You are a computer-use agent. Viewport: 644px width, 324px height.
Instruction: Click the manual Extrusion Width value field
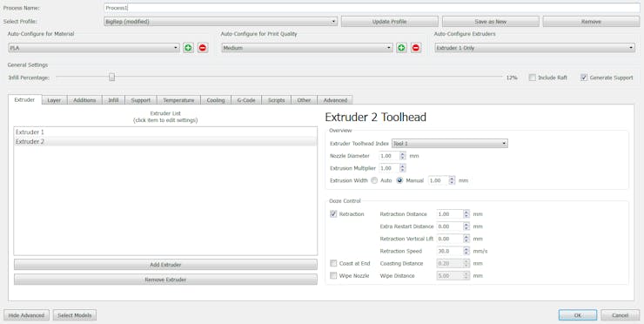tap(439, 180)
